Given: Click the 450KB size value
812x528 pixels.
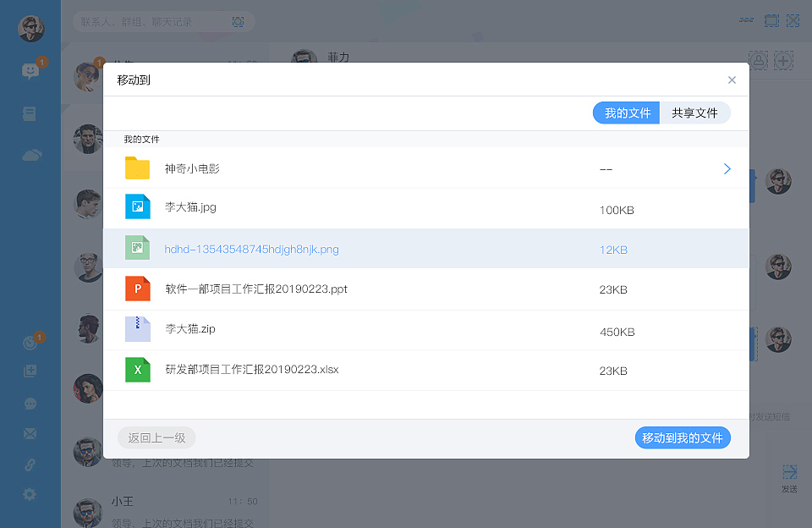Looking at the screenshot, I should pyautogui.click(x=617, y=332).
